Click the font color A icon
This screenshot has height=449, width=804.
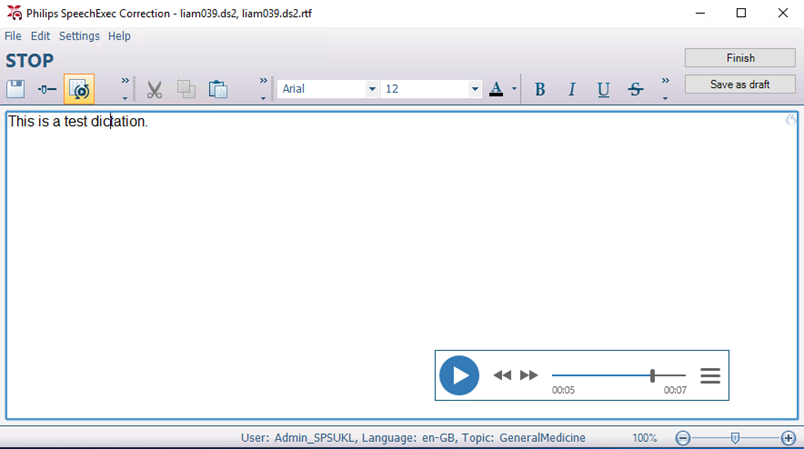point(496,89)
